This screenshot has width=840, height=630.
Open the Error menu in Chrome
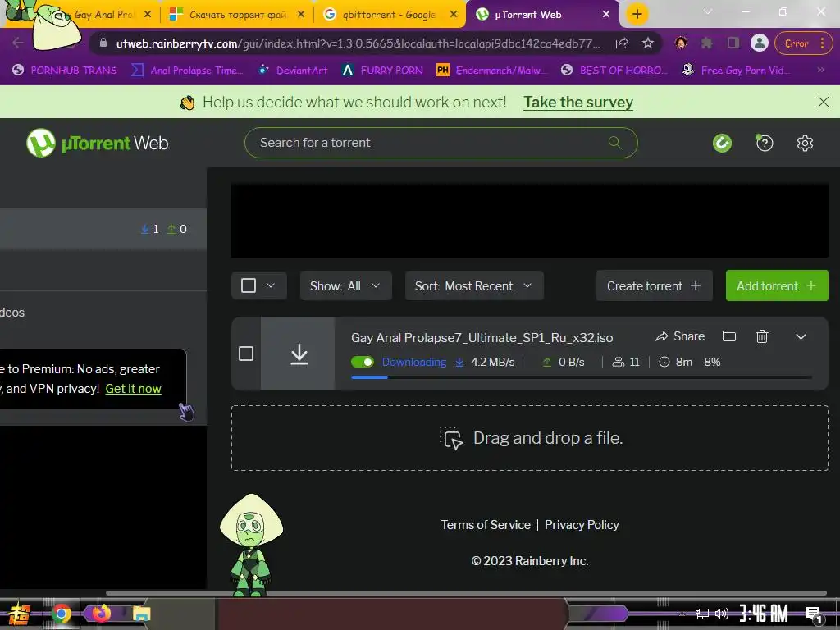tap(803, 43)
